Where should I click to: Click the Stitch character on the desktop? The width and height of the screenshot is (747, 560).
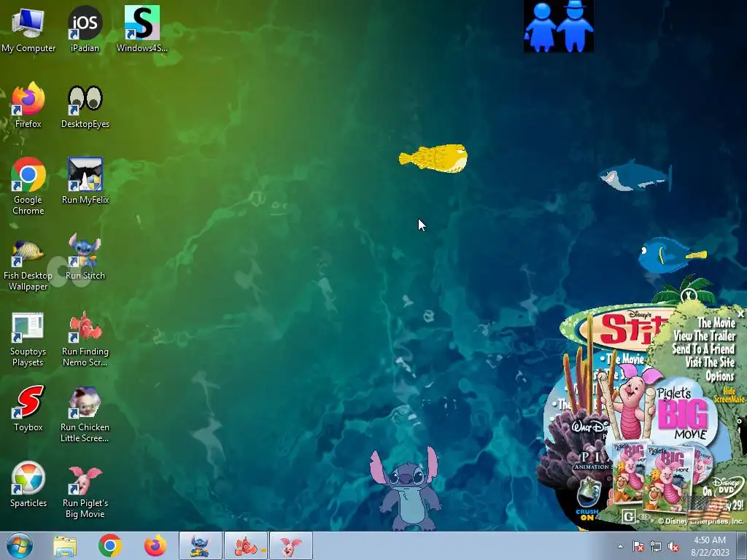[406, 489]
